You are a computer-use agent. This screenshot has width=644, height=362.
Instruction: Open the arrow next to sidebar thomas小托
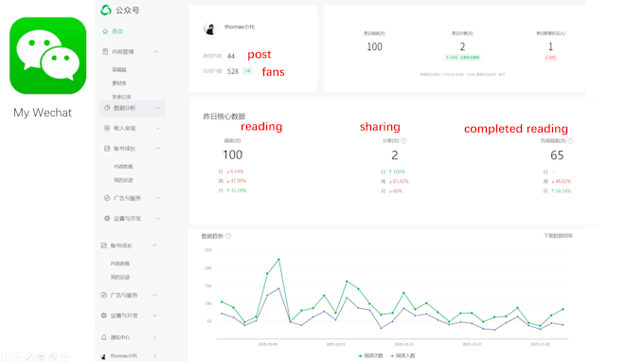[x=154, y=355]
